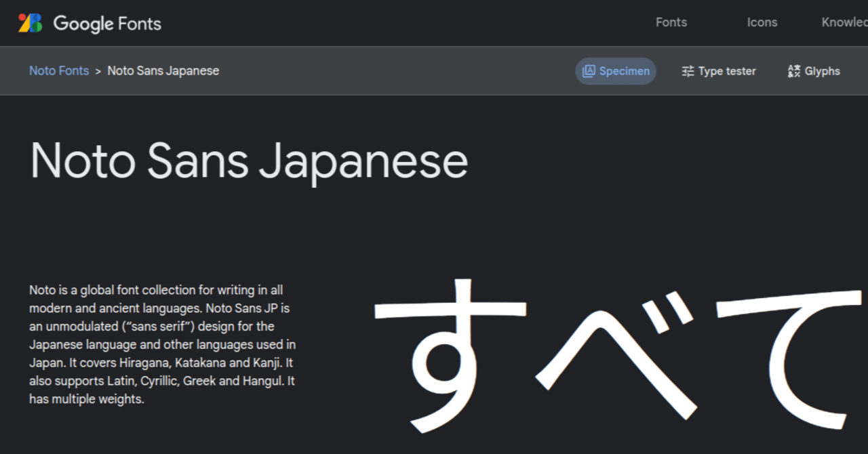Open the Knowledge section in the header
868x454 pixels.
pyautogui.click(x=846, y=22)
